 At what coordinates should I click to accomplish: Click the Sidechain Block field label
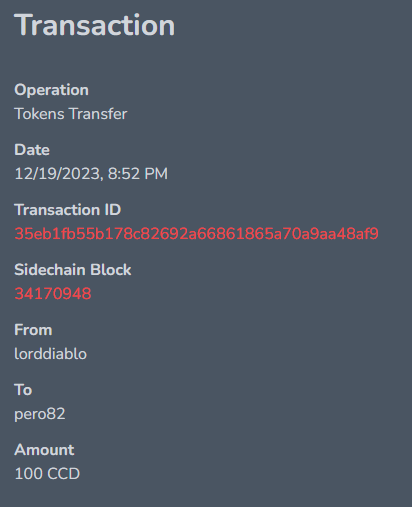pos(73,270)
